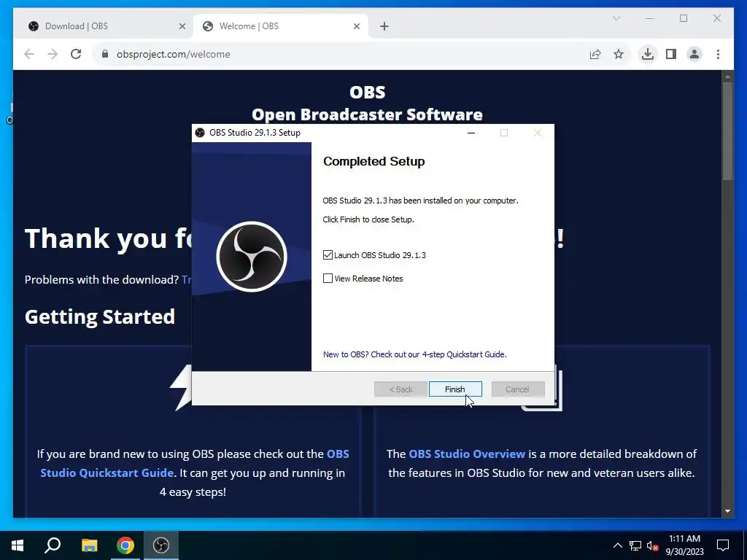Click the Open Broadcaster Software page title
Viewport: 747px width, 560px height.
click(x=368, y=114)
